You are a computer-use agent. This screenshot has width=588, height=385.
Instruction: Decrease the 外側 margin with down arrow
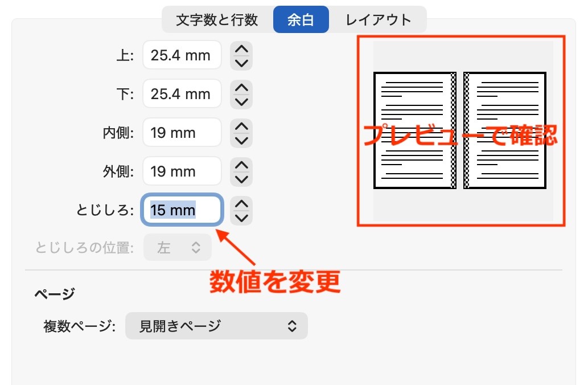point(241,179)
